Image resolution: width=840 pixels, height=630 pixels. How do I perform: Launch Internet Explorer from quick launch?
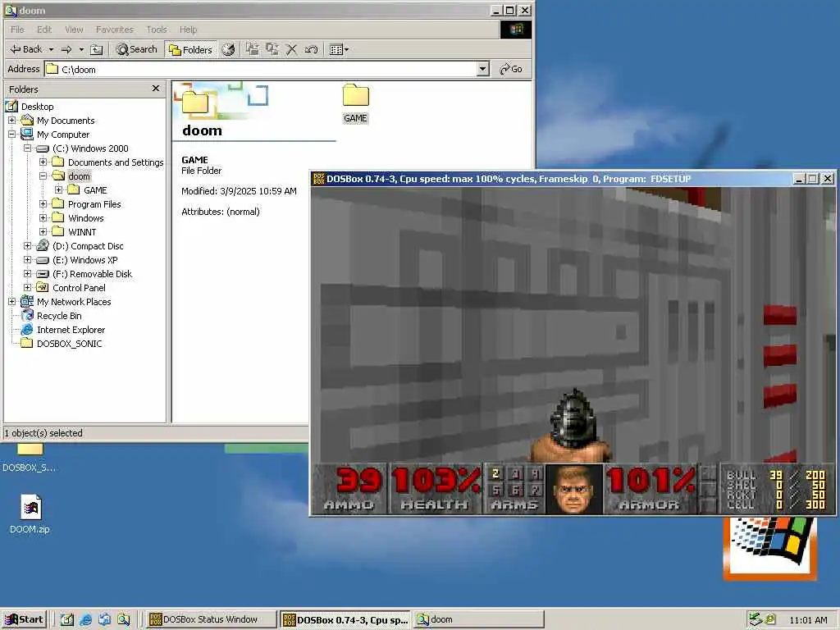(85, 620)
